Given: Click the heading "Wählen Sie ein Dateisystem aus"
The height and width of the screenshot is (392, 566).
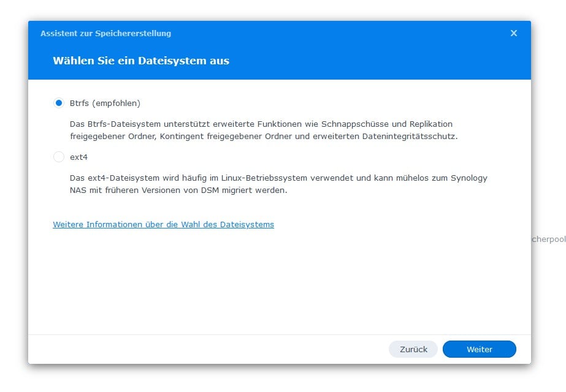Looking at the screenshot, I should tap(141, 61).
